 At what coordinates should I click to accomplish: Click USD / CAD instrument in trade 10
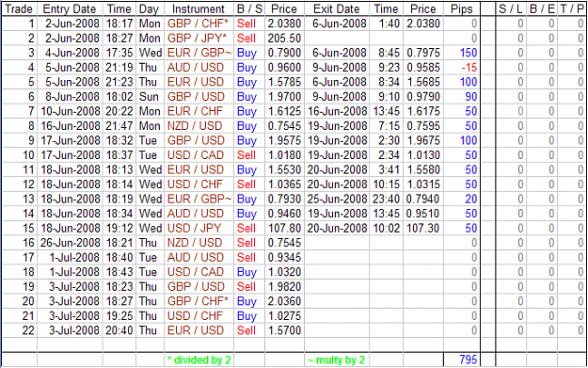(x=196, y=155)
